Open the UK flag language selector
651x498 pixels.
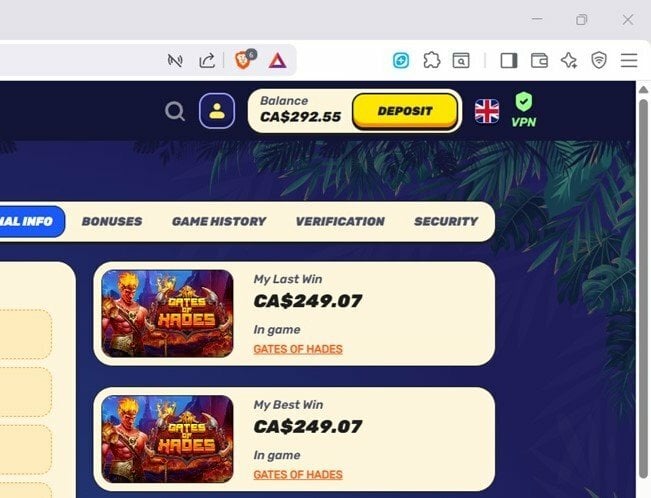tap(487, 111)
